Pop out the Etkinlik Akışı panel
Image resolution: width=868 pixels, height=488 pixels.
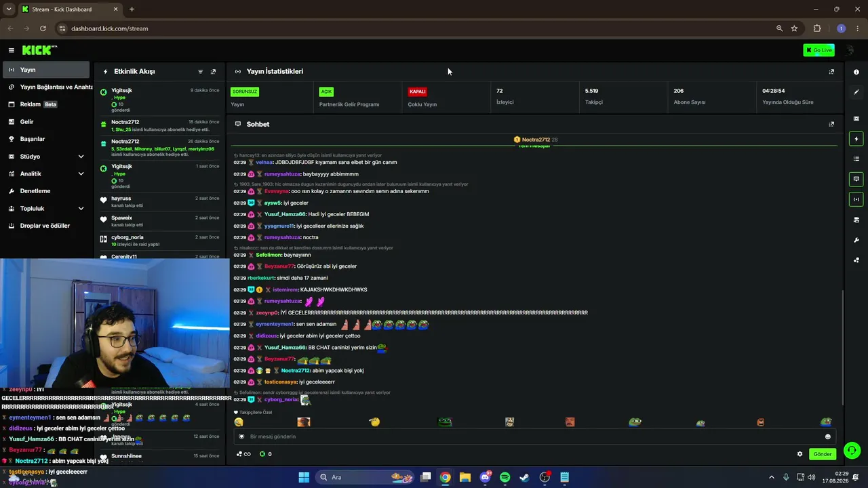213,72
